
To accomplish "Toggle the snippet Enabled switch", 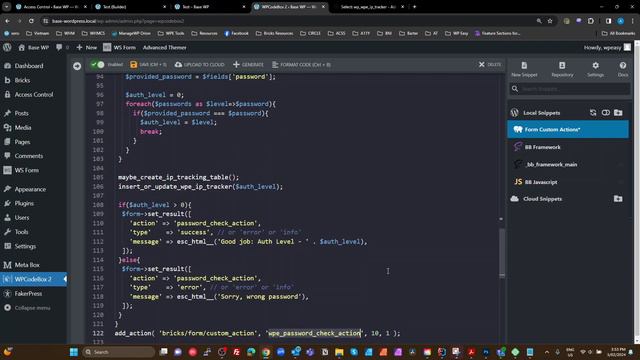I will pyautogui.click(x=98, y=64).
